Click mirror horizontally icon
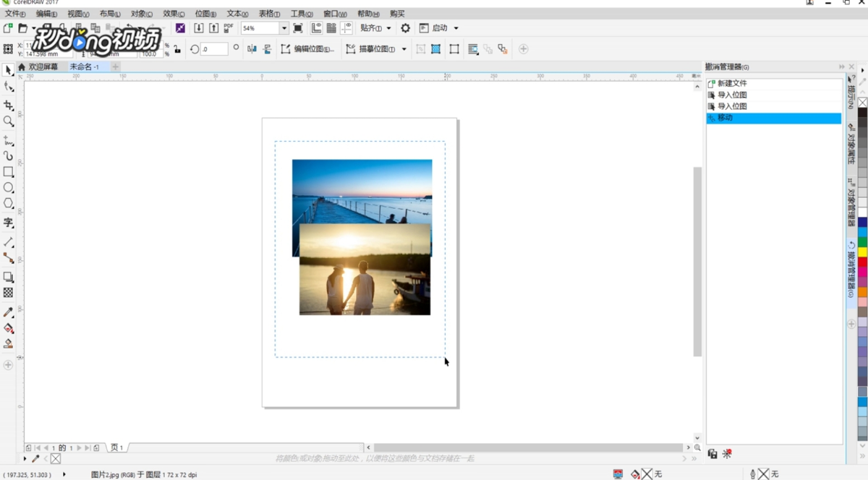 pos(252,49)
